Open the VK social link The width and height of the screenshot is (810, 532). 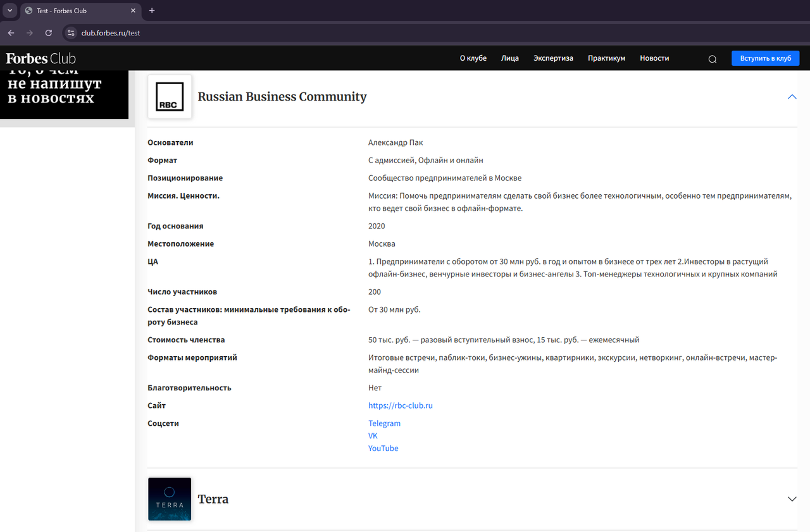point(373,436)
